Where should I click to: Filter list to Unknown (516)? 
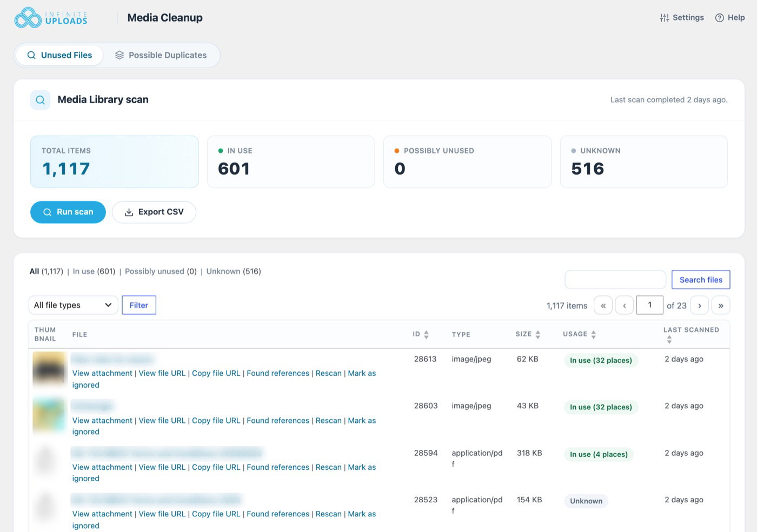click(x=234, y=271)
